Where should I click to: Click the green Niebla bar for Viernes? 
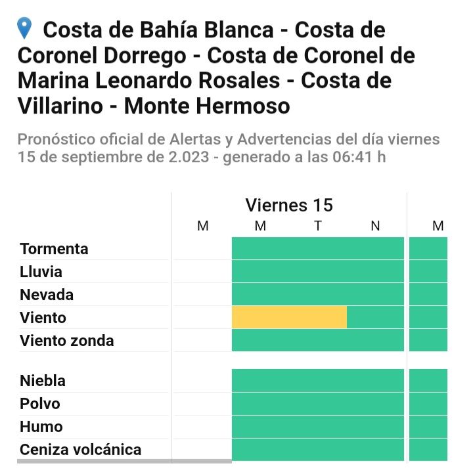[x=317, y=381]
